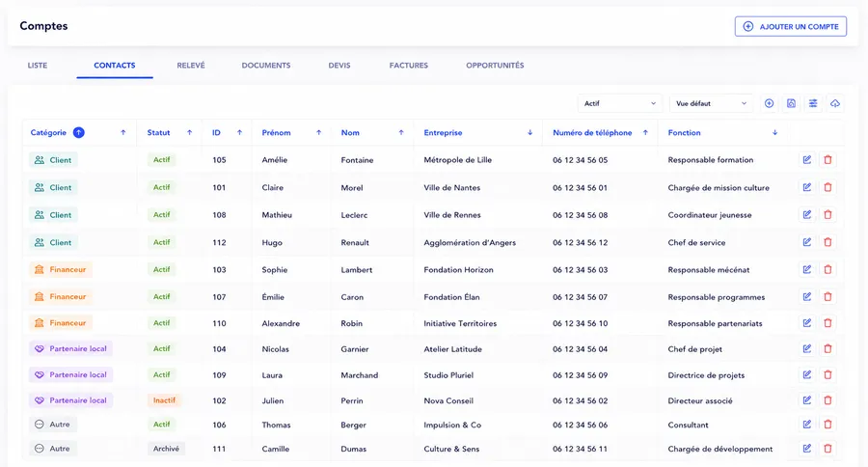Select the CONTACTS tab
The width and height of the screenshot is (868, 467).
[x=115, y=66]
